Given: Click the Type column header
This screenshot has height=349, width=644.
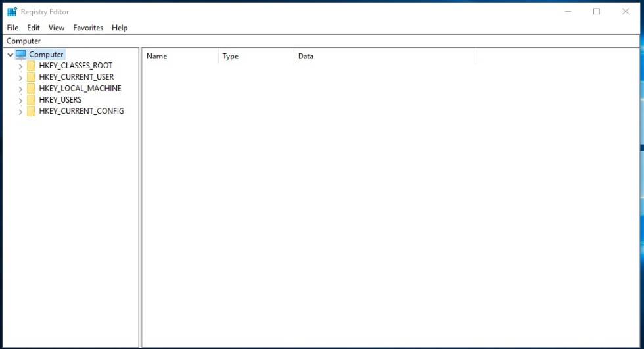Looking at the screenshot, I should coord(256,57).
